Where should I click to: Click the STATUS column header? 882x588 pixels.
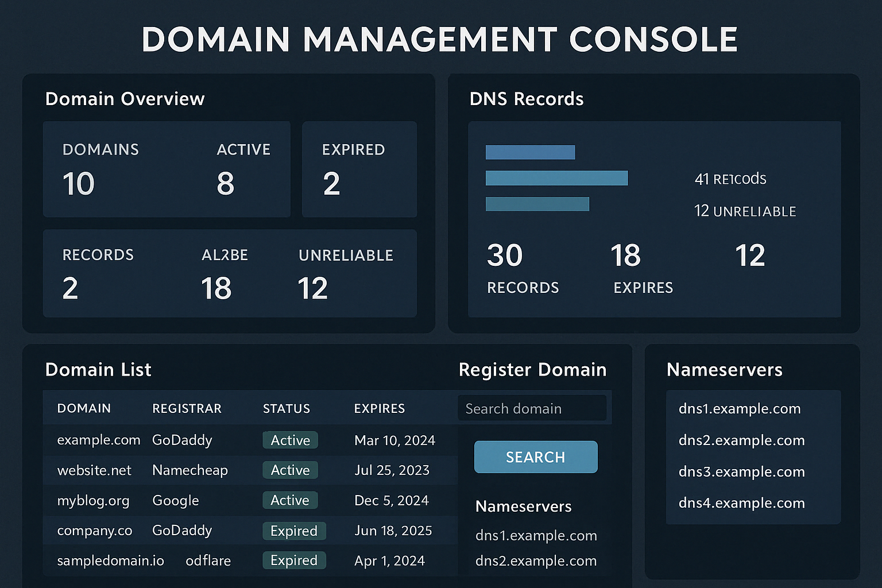click(287, 408)
